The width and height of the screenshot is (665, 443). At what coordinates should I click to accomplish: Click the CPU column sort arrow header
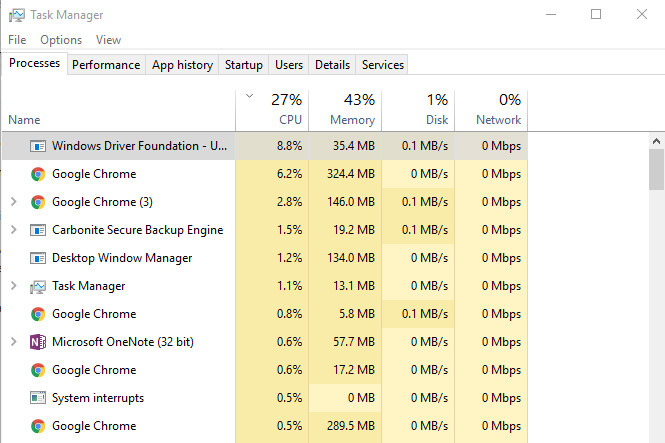click(272, 110)
